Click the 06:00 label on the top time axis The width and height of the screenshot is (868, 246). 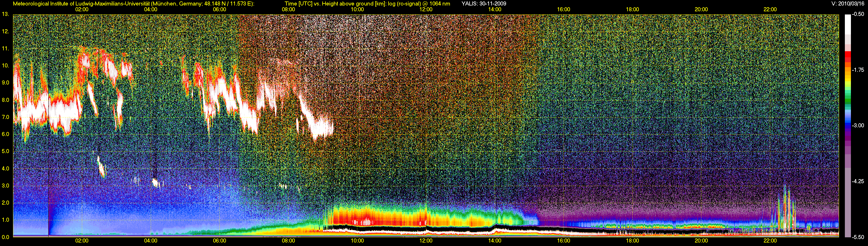click(220, 10)
